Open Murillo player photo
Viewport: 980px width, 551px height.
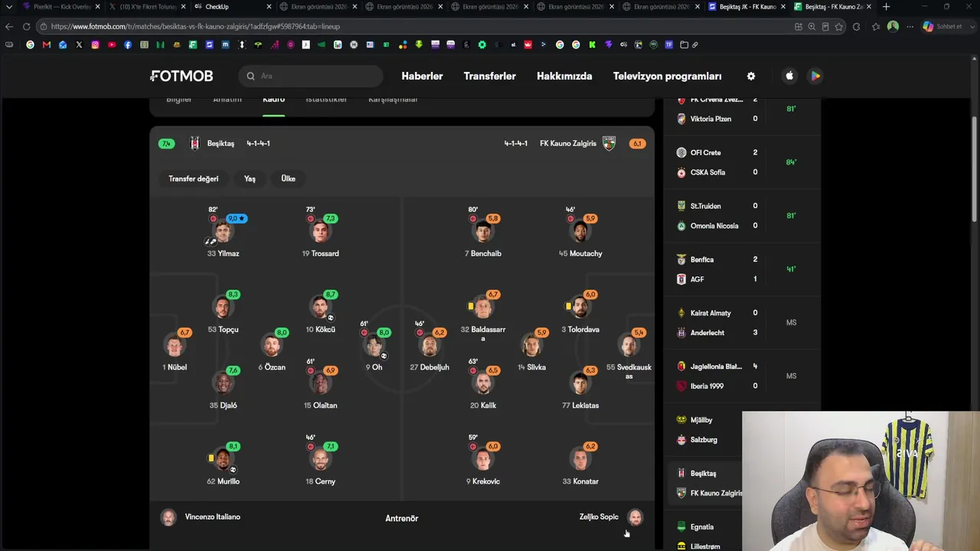coord(223,460)
